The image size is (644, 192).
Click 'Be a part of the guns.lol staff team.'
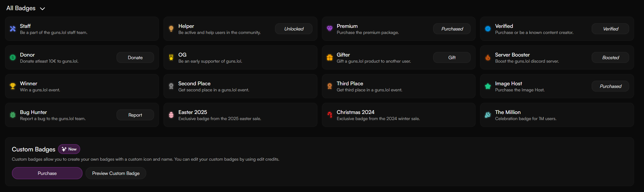54,32
